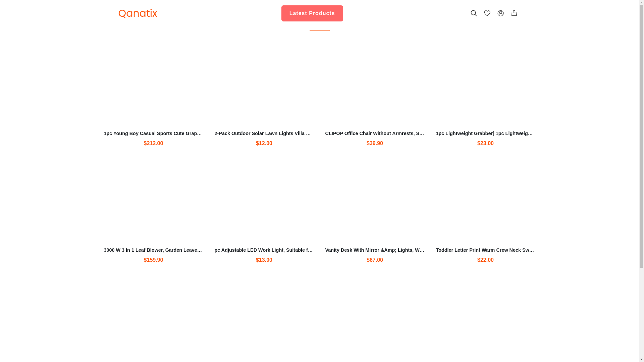Click the $12.00 price text
This screenshot has height=362, width=644.
point(264,143)
